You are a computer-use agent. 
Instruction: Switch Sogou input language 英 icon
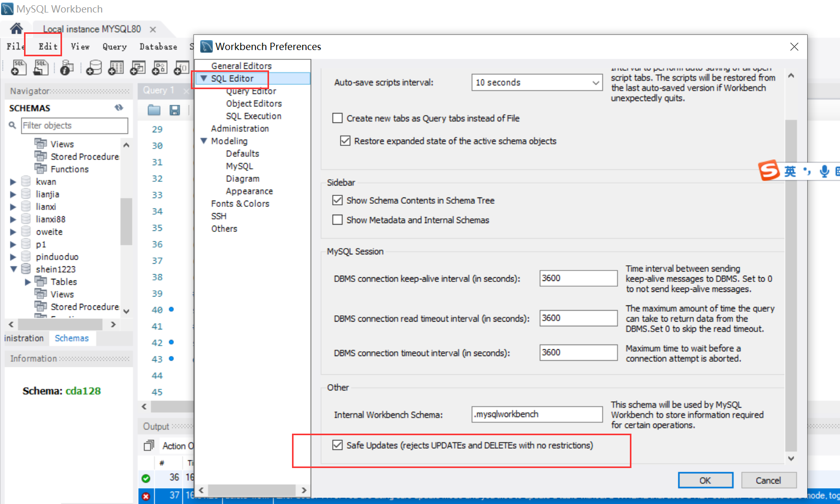click(790, 171)
